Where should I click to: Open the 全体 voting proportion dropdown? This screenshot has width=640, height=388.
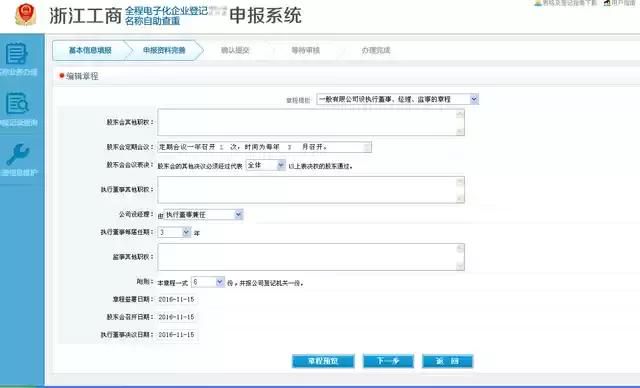pyautogui.click(x=265, y=165)
